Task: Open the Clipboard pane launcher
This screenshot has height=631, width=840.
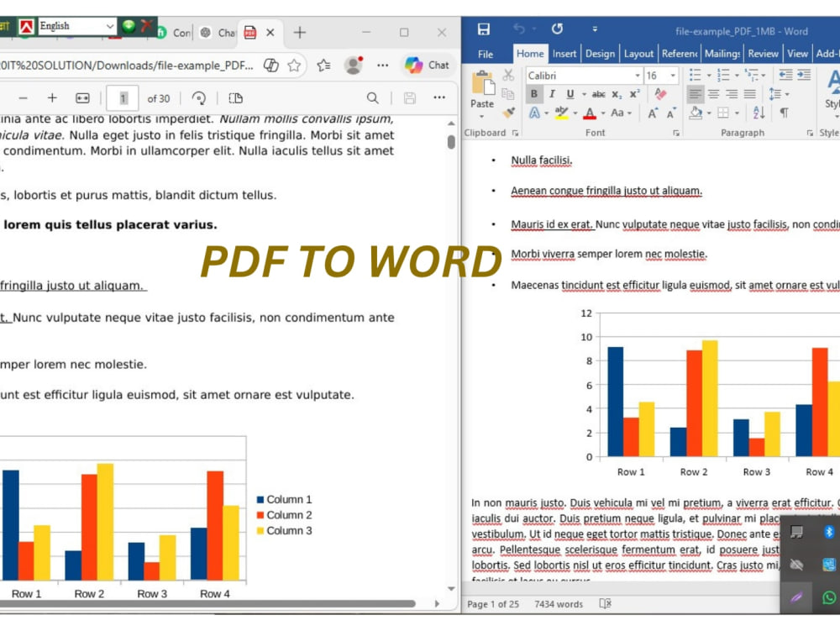Action: (x=515, y=133)
